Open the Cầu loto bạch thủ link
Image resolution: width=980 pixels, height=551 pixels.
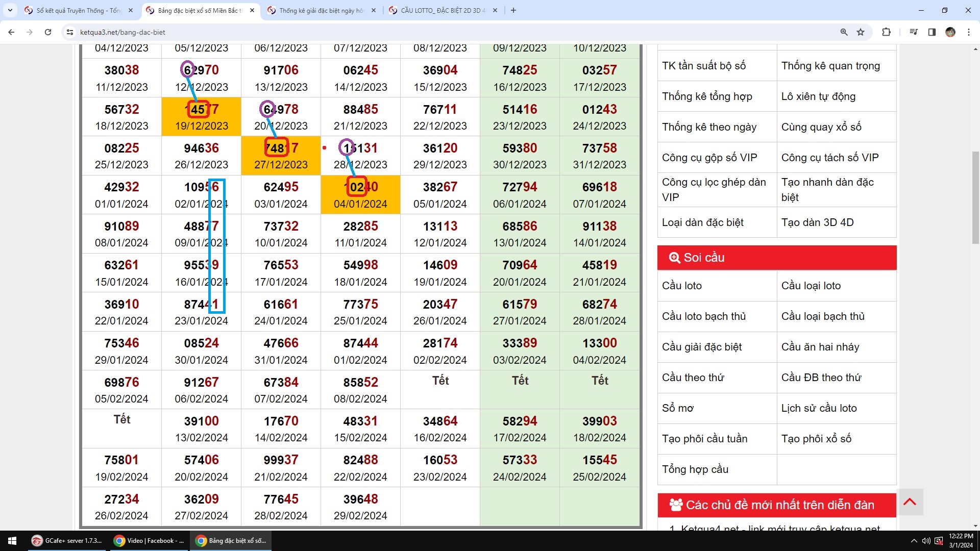pos(704,316)
